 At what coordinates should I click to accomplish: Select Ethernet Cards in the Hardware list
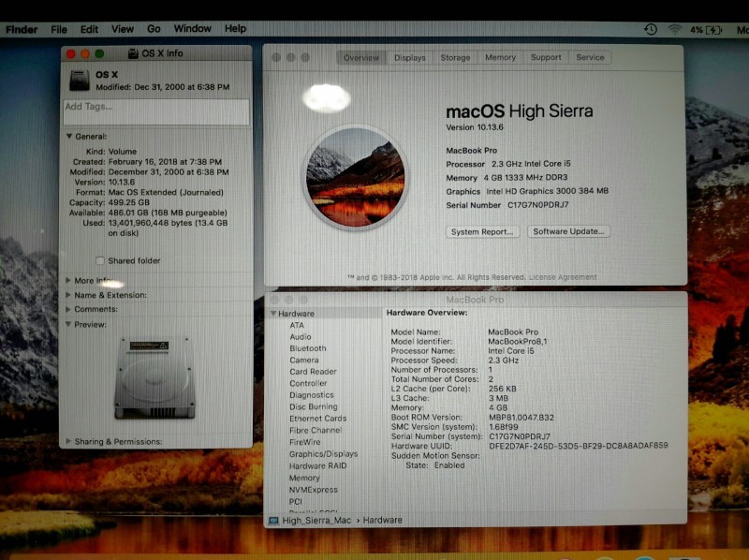point(317,418)
